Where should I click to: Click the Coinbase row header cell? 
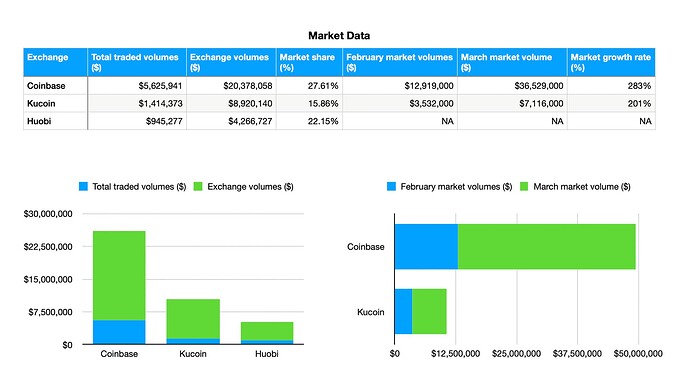point(55,86)
